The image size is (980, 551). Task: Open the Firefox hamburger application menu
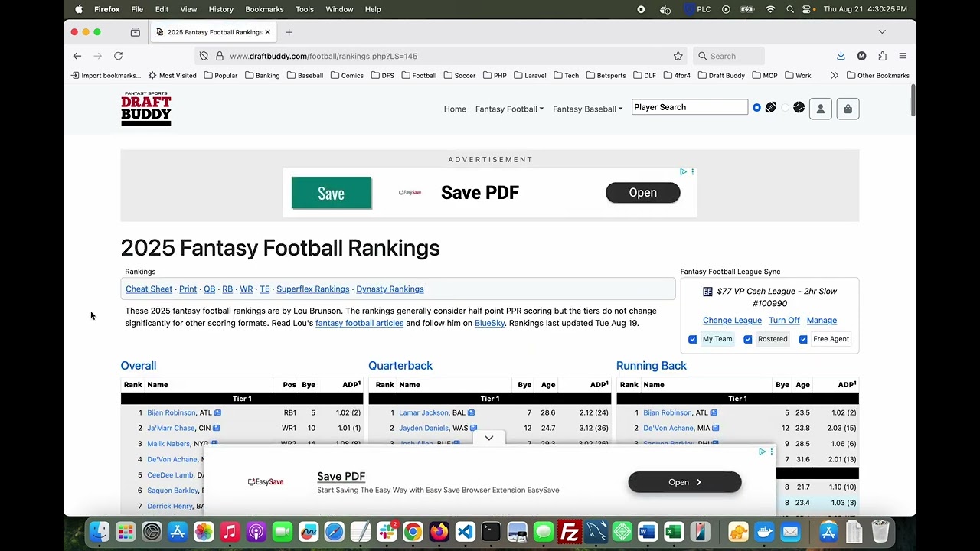point(903,56)
